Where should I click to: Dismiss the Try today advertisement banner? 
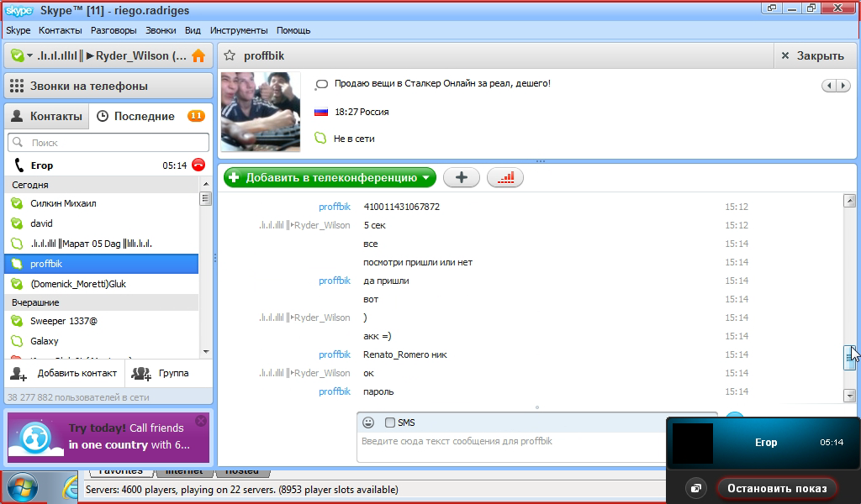[x=201, y=421]
